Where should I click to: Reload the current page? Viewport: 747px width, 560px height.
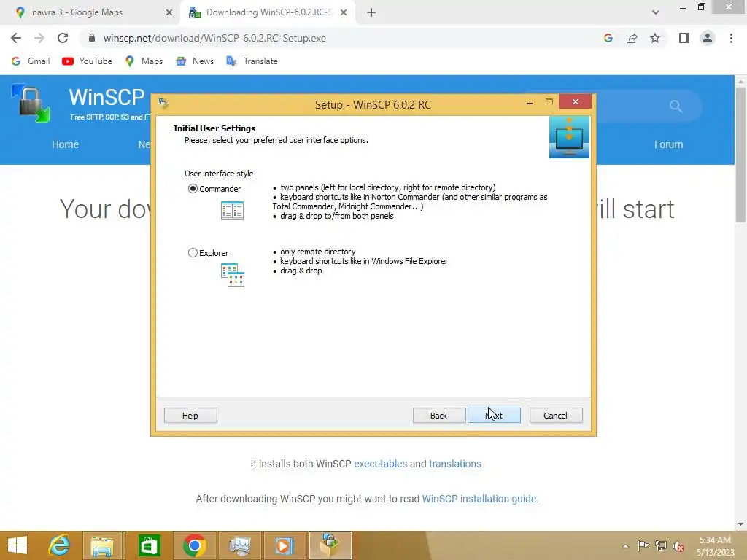(x=63, y=38)
